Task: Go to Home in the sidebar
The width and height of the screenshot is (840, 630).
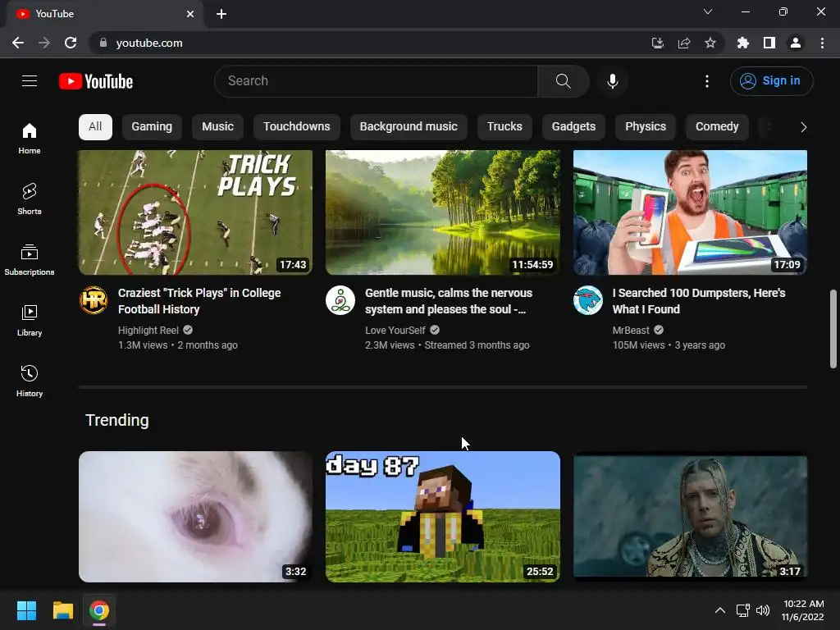Action: click(x=30, y=139)
